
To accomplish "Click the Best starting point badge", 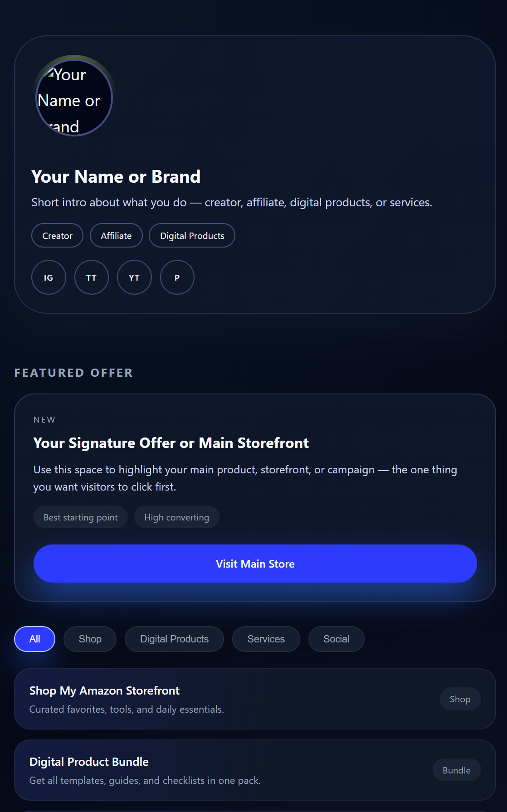I will 81,517.
